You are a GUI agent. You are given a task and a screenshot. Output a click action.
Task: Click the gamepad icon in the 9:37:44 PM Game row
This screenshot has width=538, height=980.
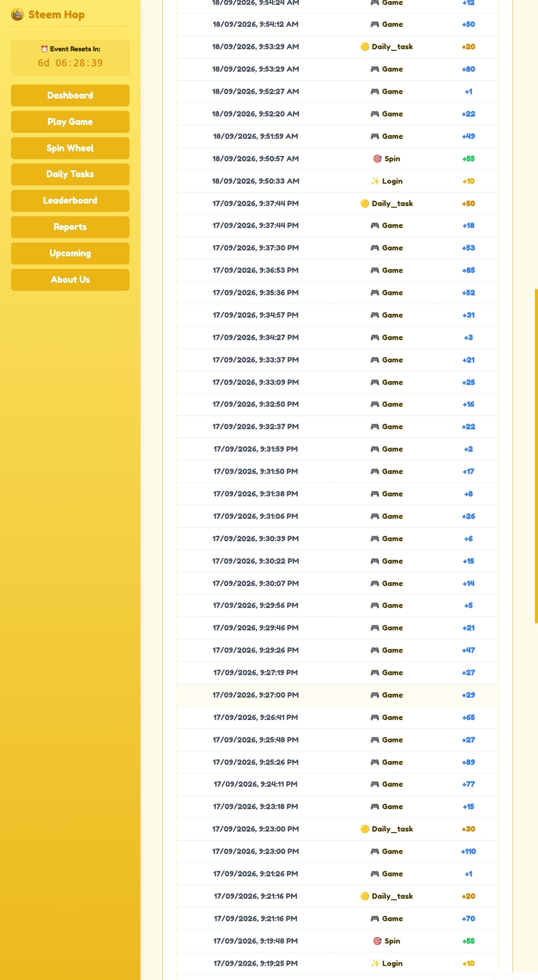(x=375, y=225)
